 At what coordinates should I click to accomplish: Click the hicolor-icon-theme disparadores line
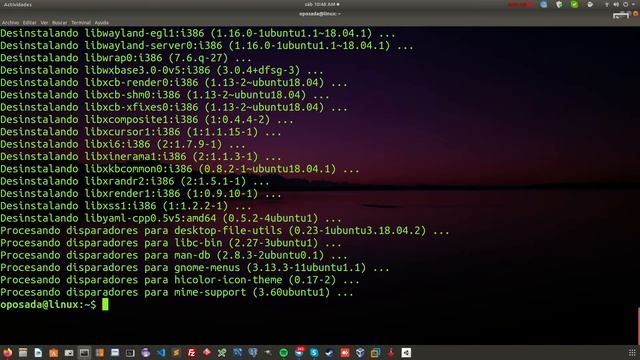180,280
